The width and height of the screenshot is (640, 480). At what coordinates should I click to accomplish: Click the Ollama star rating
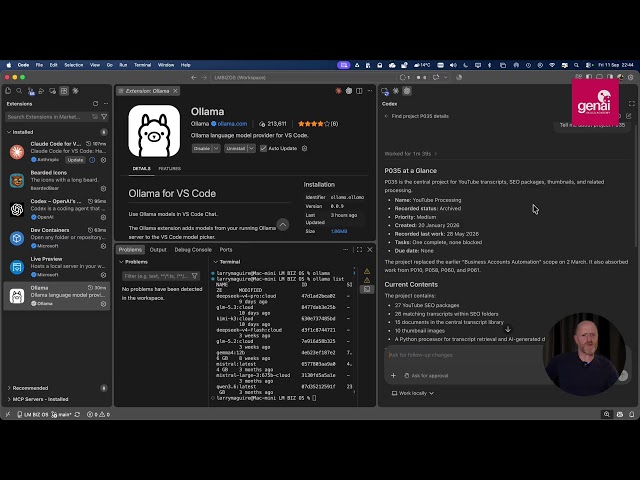318,124
